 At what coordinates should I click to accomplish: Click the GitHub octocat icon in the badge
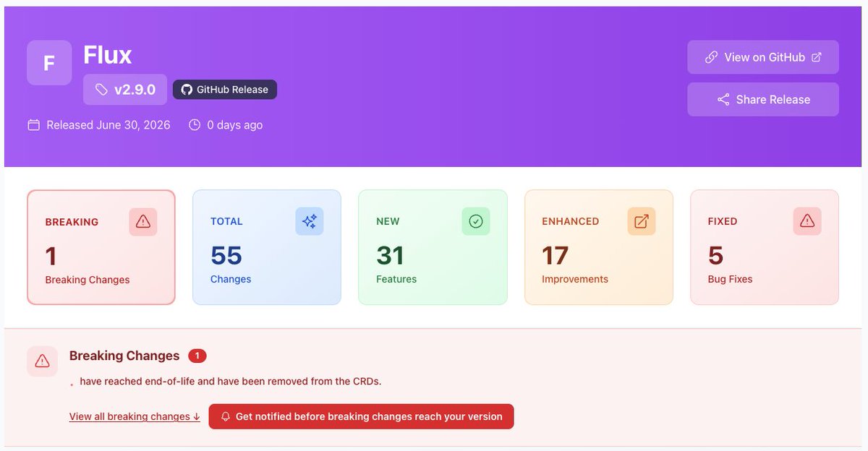click(187, 90)
